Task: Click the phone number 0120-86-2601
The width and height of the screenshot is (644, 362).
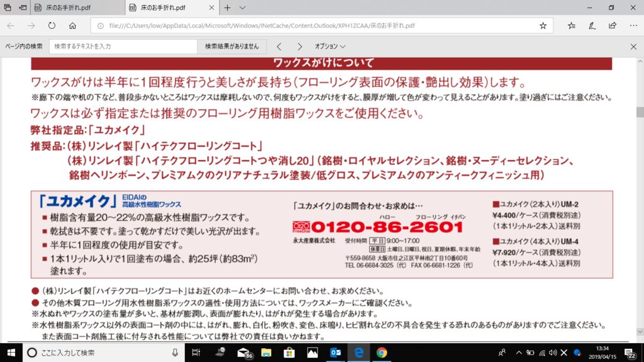Action: [387, 227]
